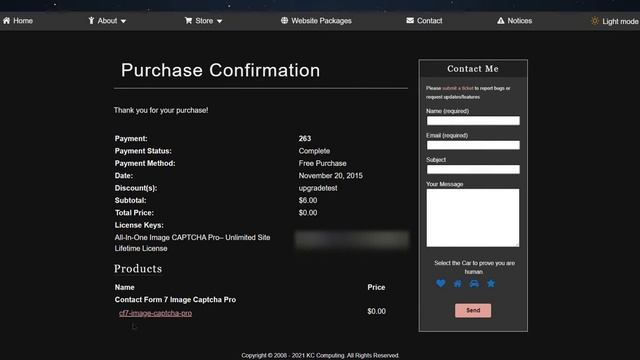Expand the About dropdown arrow
Image resolution: width=640 pixels, height=360 pixels.
click(123, 21)
